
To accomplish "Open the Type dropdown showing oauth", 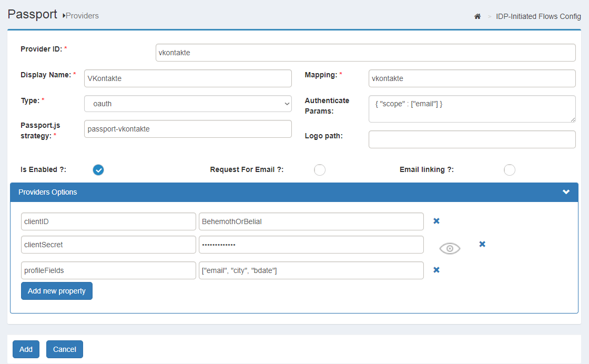I will [188, 104].
